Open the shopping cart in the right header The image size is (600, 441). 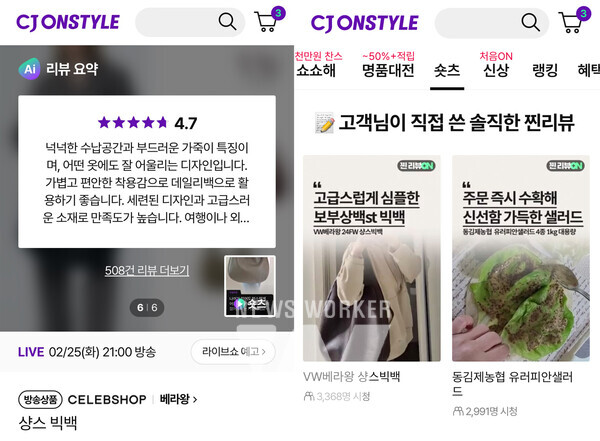pos(574,20)
